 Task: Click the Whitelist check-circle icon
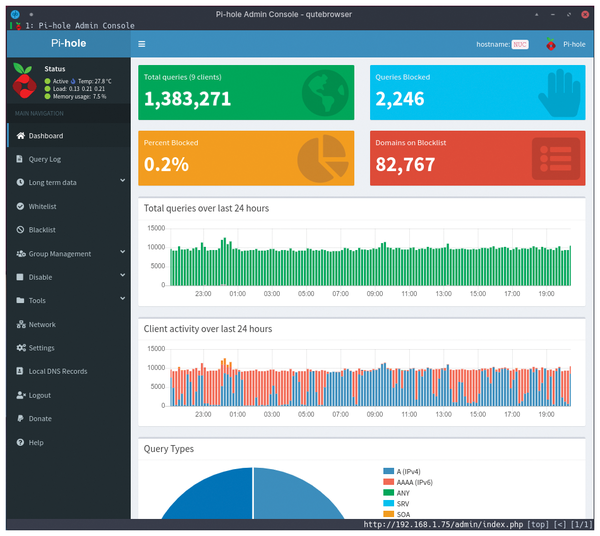(x=20, y=206)
